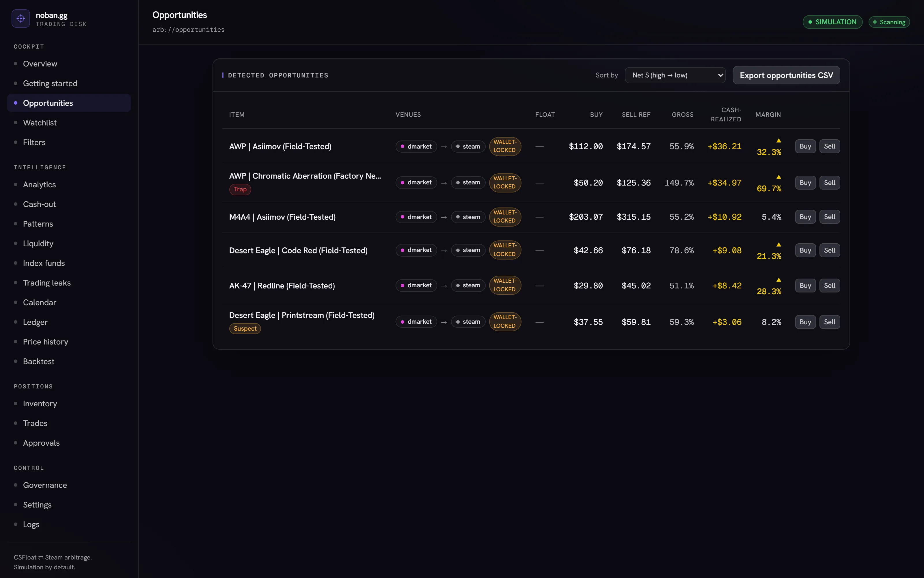Sell AK-47 Redline (Field-Tested)
The image size is (924, 578).
pyautogui.click(x=829, y=286)
